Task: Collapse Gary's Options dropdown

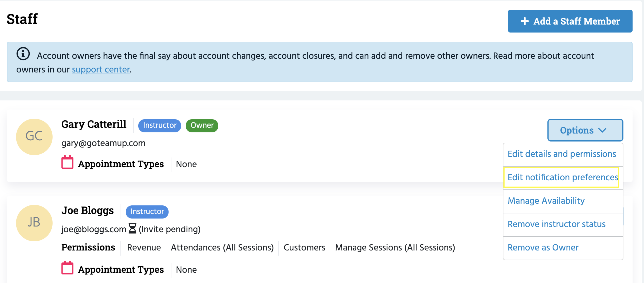Action: [x=585, y=130]
